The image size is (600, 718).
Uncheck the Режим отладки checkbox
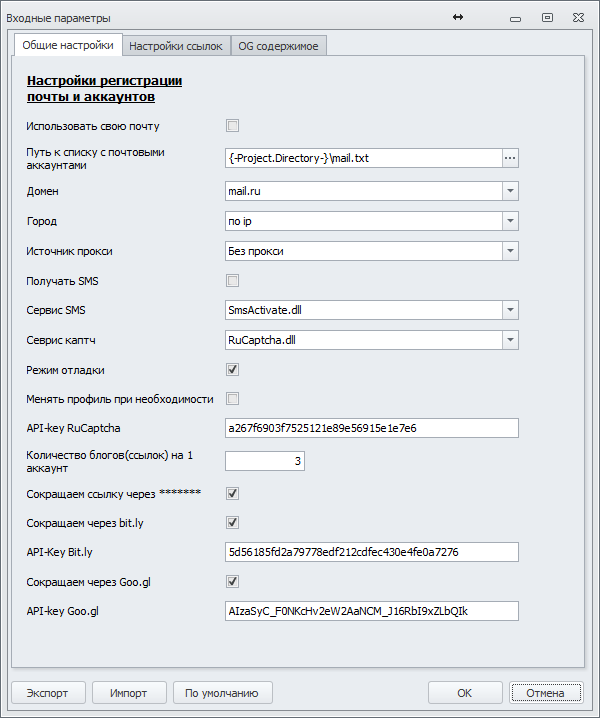[x=232, y=369]
